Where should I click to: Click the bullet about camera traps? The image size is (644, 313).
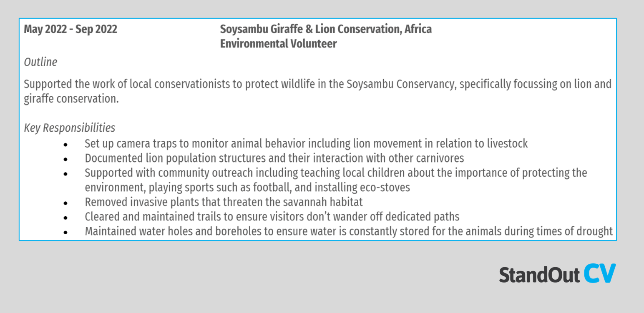click(306, 144)
